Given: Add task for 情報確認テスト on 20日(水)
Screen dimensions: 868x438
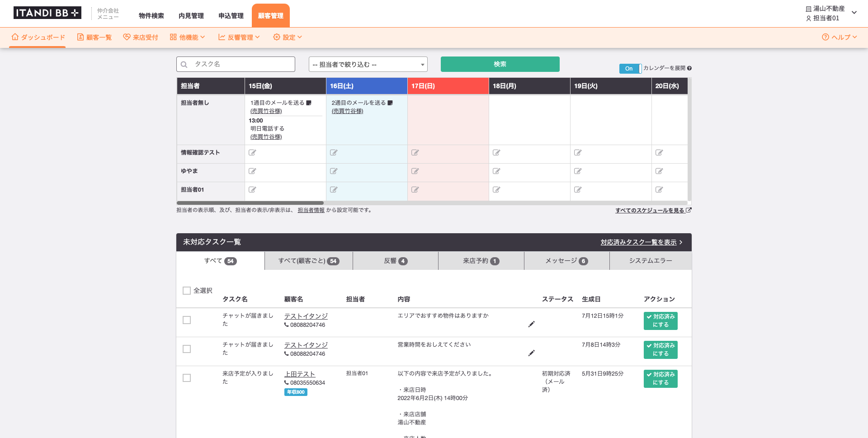Looking at the screenshot, I should [659, 153].
